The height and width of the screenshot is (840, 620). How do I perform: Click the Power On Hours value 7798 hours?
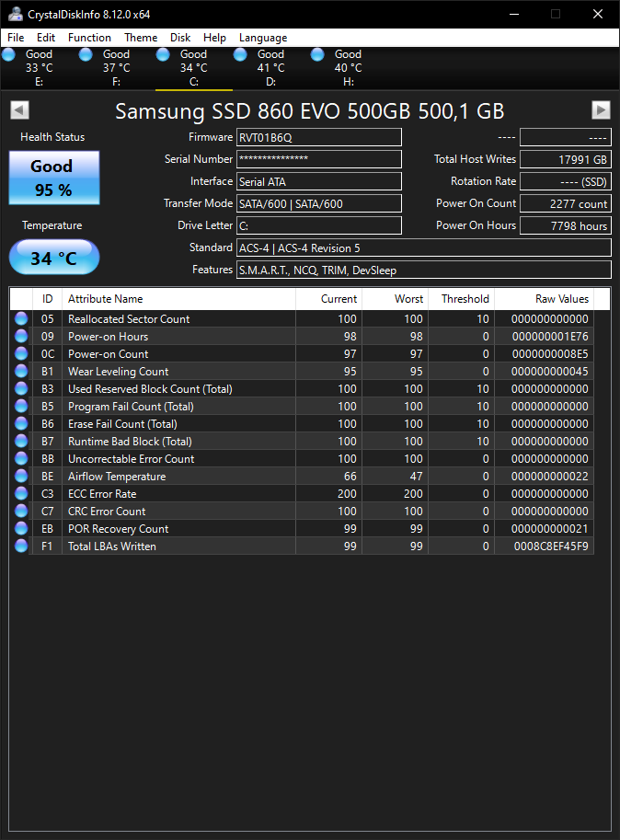coord(566,225)
